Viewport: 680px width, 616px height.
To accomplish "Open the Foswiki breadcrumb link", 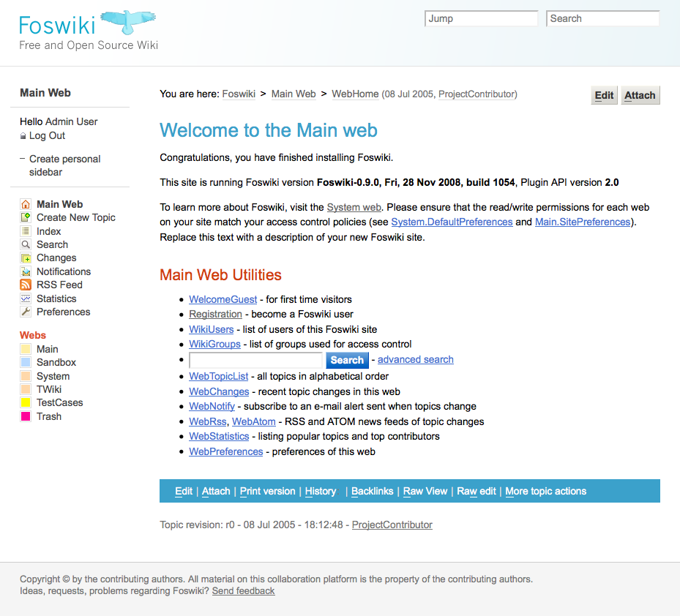I will click(239, 94).
